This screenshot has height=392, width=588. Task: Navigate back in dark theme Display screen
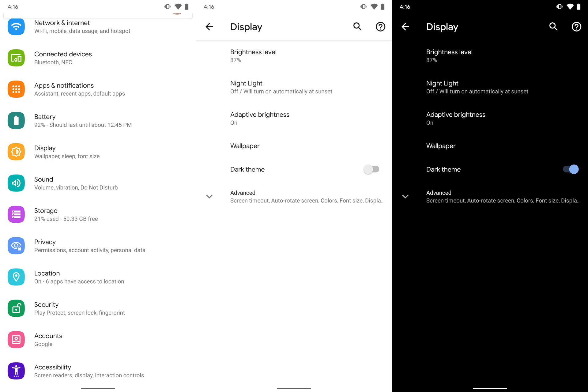point(405,27)
